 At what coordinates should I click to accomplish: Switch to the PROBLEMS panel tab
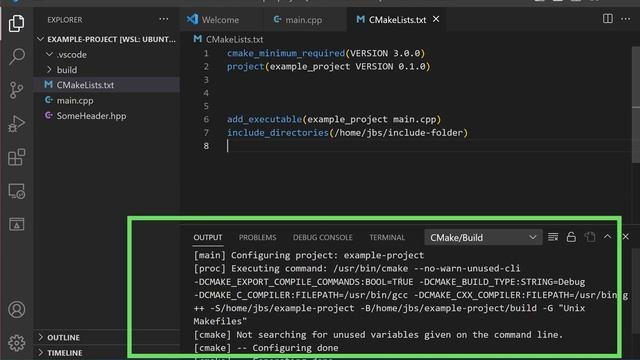(258, 238)
